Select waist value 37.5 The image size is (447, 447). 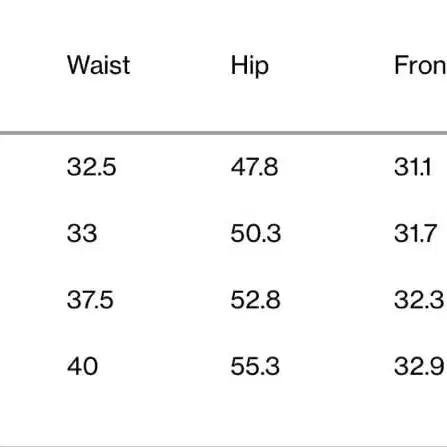[90, 300]
